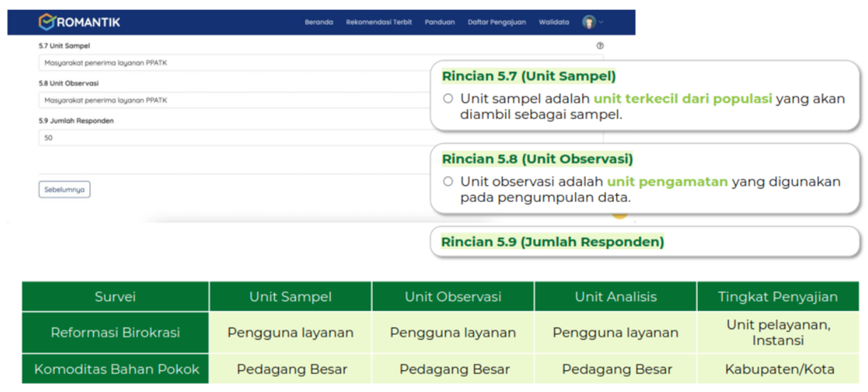Click the ROMANTIK hexagon logo icon
This screenshot has height=392, width=868.
(x=46, y=22)
